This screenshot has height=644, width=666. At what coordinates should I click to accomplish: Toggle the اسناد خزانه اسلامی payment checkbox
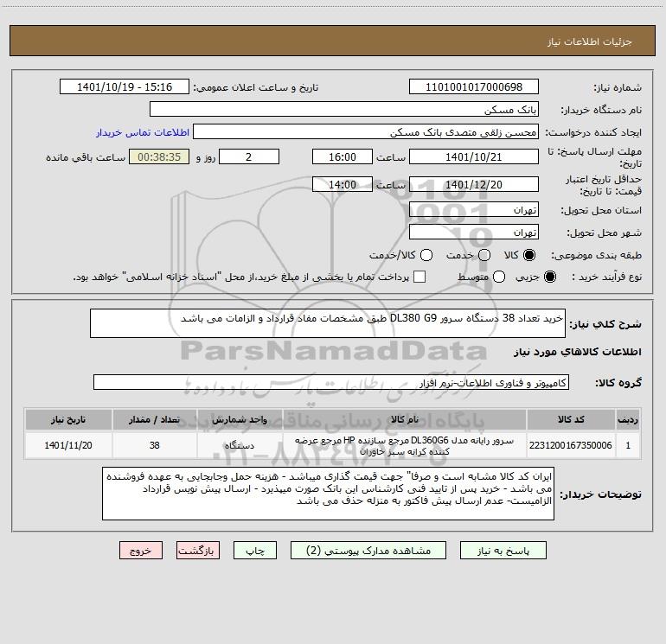coord(419,277)
